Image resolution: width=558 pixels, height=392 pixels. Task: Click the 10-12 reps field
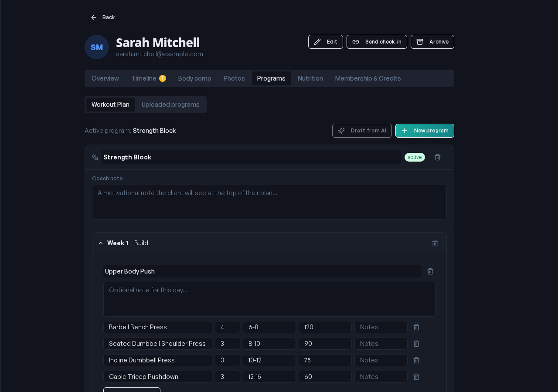(269, 360)
